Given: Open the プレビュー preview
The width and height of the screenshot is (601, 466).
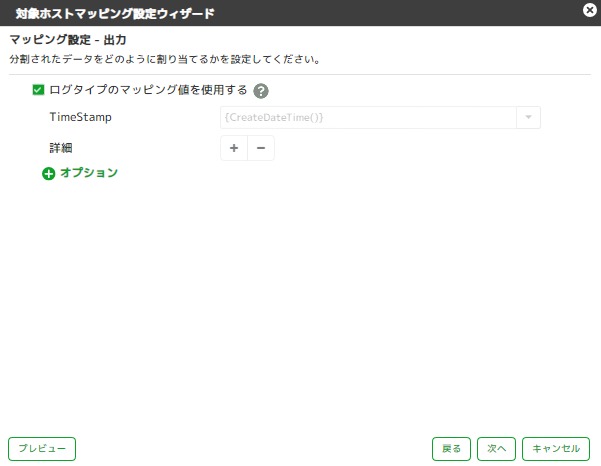Looking at the screenshot, I should [42, 449].
